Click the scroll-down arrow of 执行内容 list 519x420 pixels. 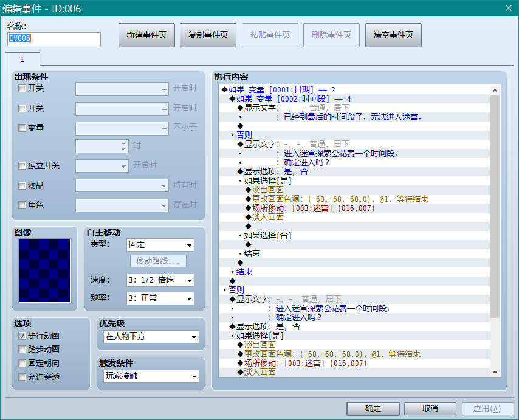(x=495, y=371)
